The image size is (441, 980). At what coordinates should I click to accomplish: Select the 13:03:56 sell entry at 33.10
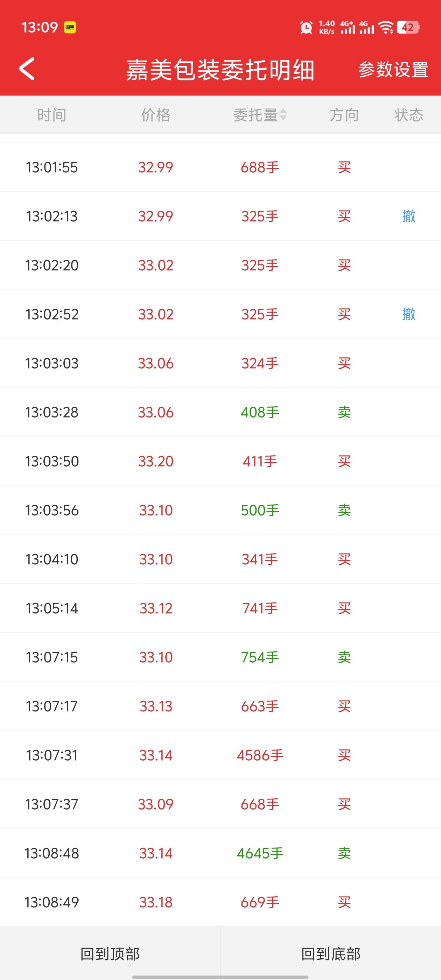pyautogui.click(x=220, y=510)
